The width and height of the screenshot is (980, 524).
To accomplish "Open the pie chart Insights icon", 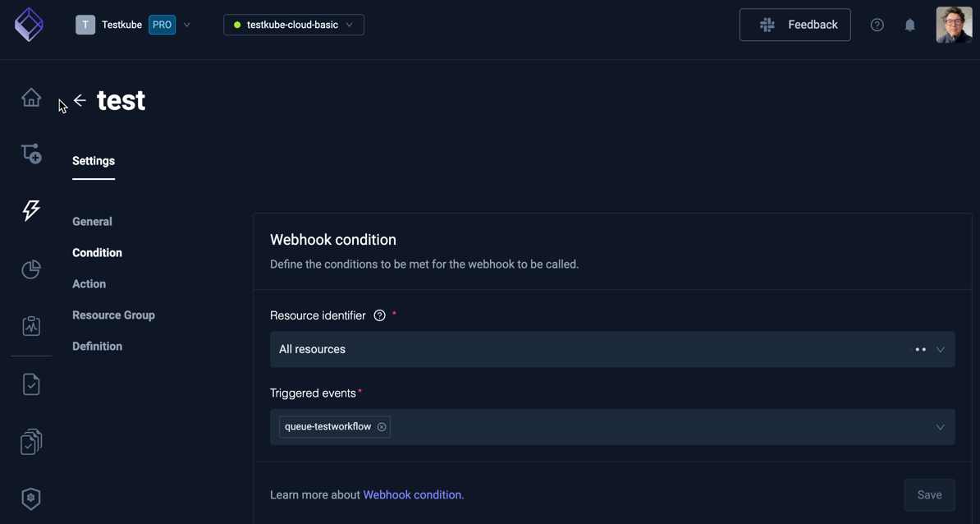I will tap(30, 269).
